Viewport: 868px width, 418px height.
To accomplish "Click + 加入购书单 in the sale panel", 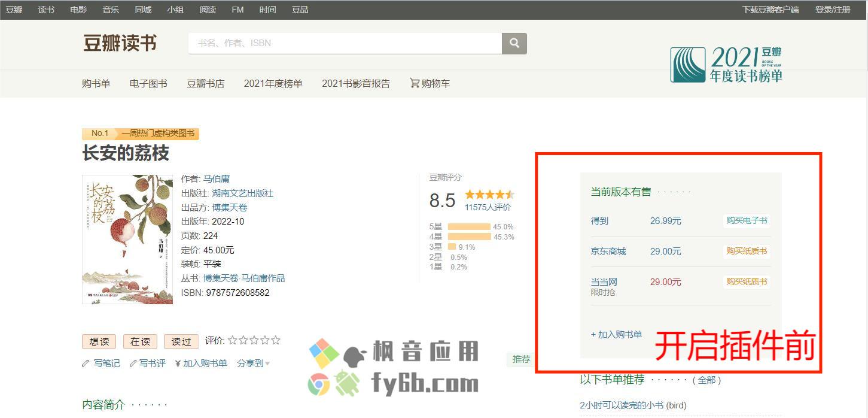I will pyautogui.click(x=616, y=335).
